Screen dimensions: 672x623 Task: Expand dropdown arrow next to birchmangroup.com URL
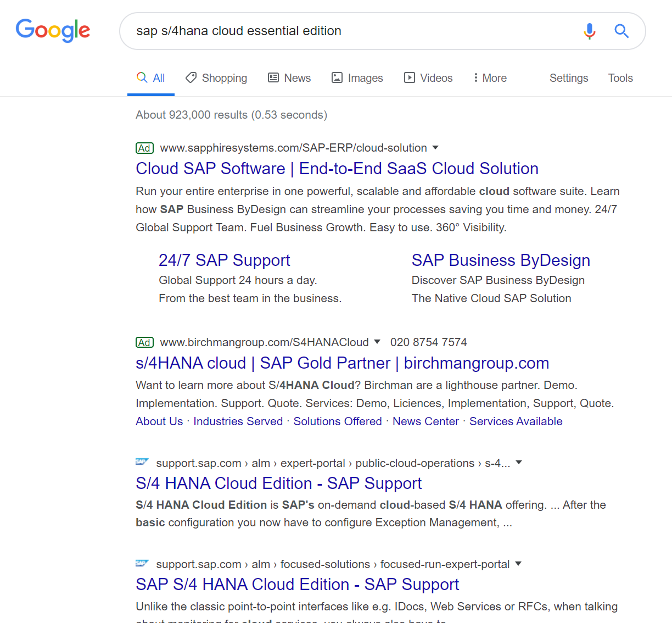click(377, 342)
